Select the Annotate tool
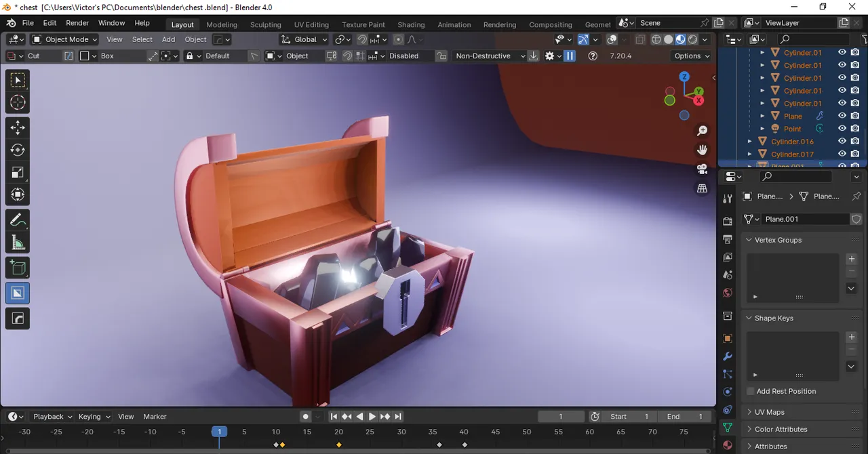The image size is (868, 454). (x=18, y=220)
